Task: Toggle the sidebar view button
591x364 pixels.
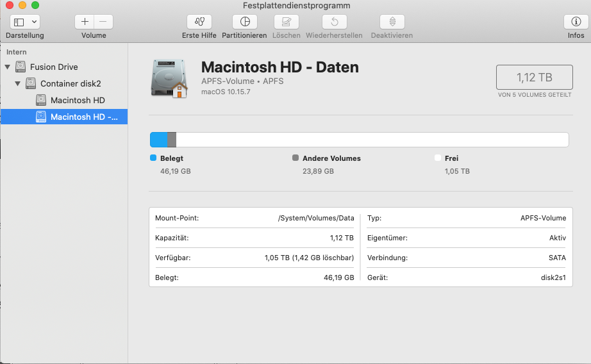Action: pyautogui.click(x=19, y=22)
